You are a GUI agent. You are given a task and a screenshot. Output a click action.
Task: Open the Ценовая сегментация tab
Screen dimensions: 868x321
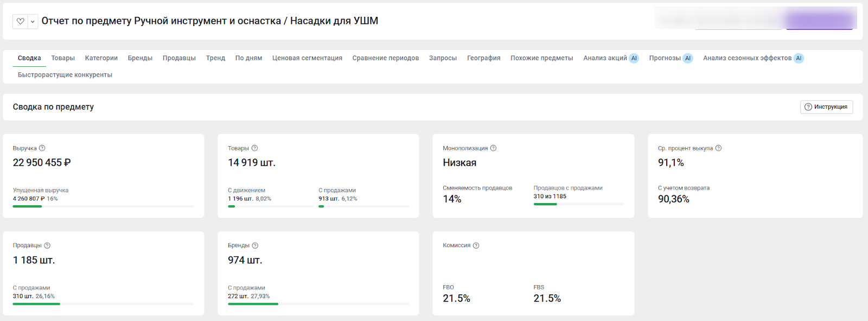click(x=307, y=58)
